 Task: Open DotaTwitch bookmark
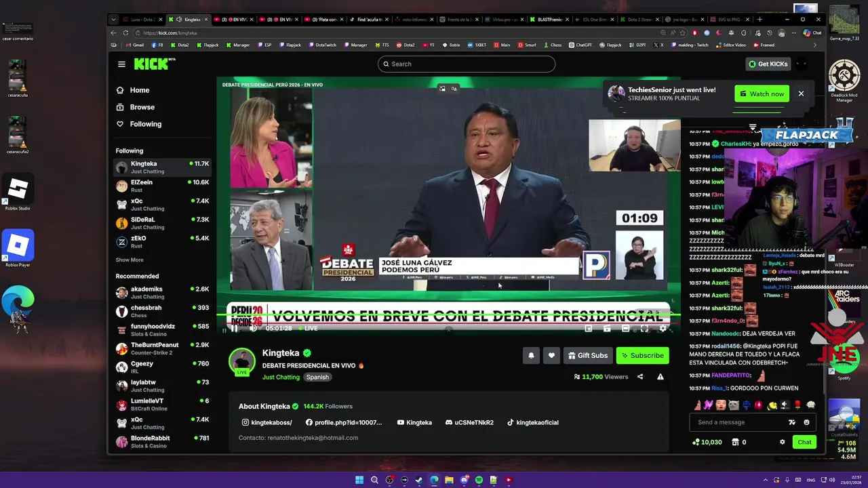322,45
